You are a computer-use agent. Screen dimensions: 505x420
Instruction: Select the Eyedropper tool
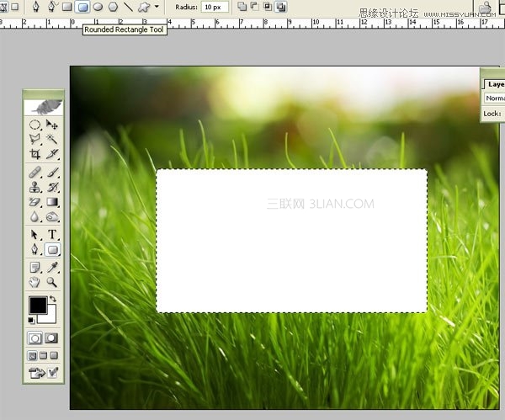tap(52, 268)
